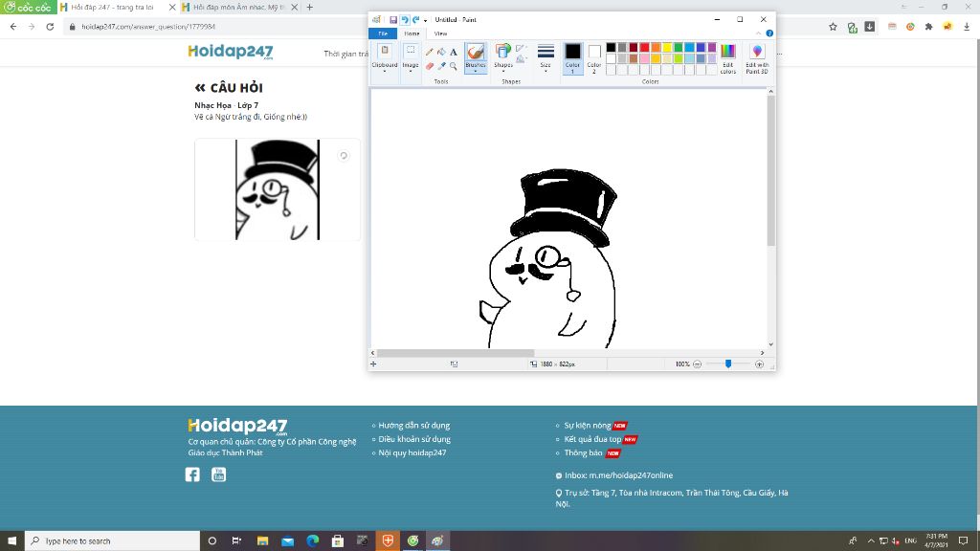The width and height of the screenshot is (980, 551).
Task: Select the Pencil tool in Paint
Action: pos(430,52)
